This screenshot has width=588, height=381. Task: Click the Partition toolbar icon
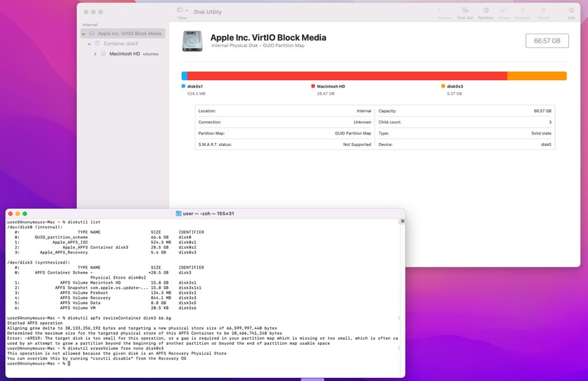pos(486,10)
